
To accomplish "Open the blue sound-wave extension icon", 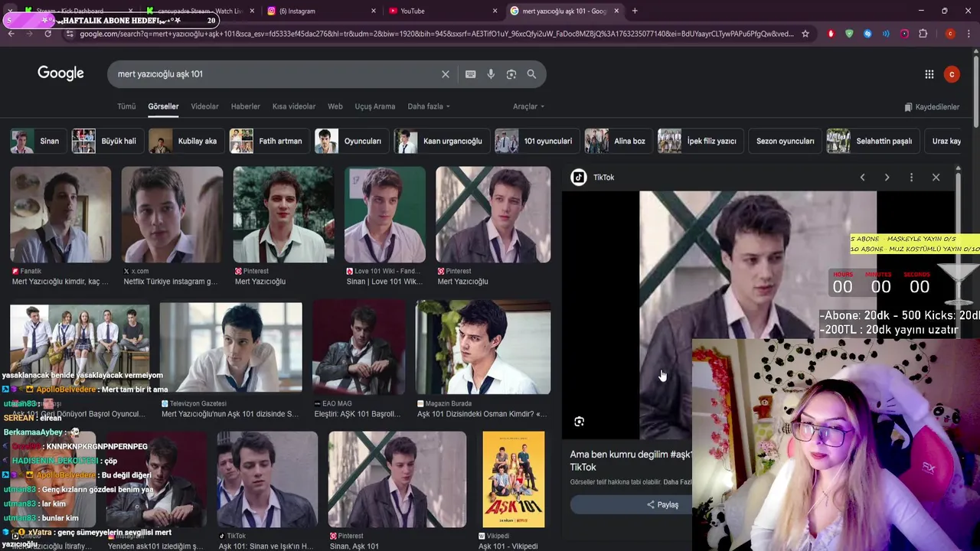I will click(886, 34).
